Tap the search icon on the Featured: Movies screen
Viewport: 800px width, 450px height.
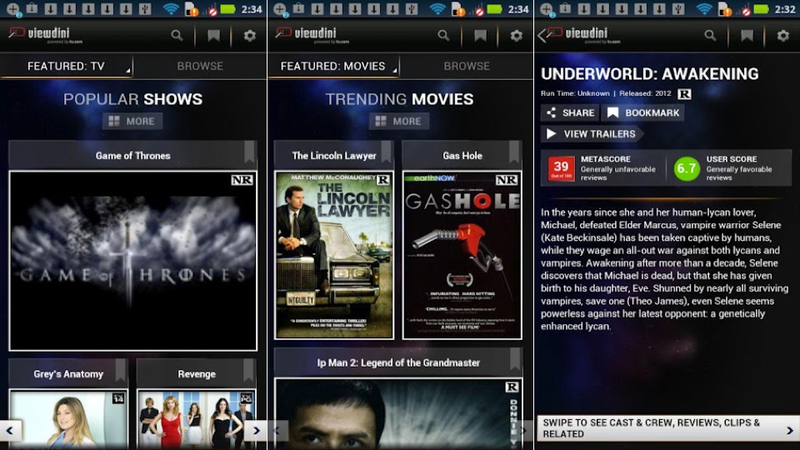tap(443, 35)
